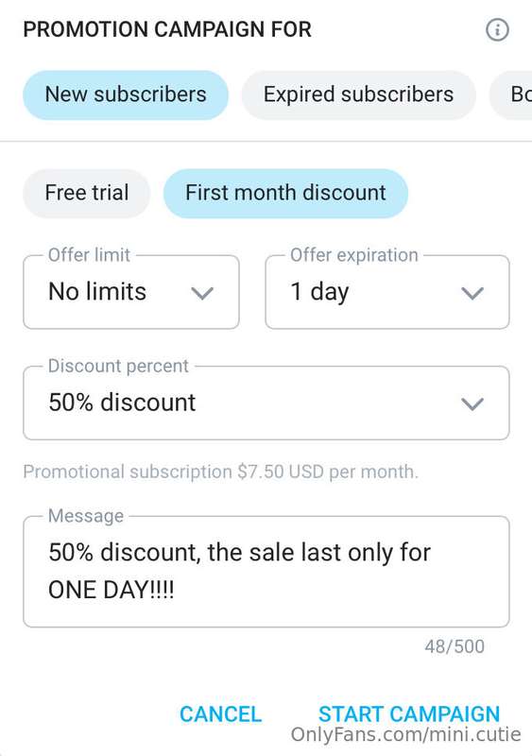Click the OnlyFans.com/mini.cutie watermark text
Viewport: 532px width, 756px height.
pos(406,735)
